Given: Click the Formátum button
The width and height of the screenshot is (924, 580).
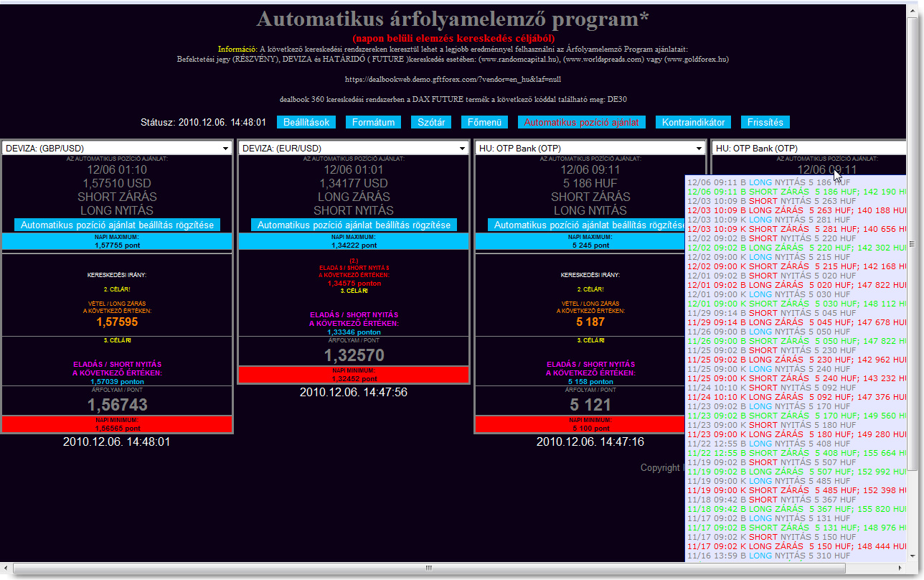Looking at the screenshot, I should coord(373,122).
